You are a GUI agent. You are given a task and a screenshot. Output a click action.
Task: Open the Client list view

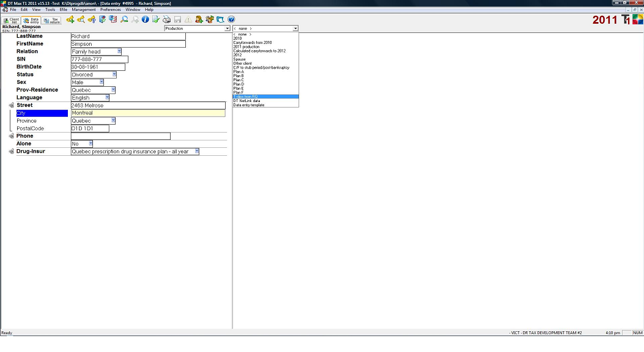12,20
